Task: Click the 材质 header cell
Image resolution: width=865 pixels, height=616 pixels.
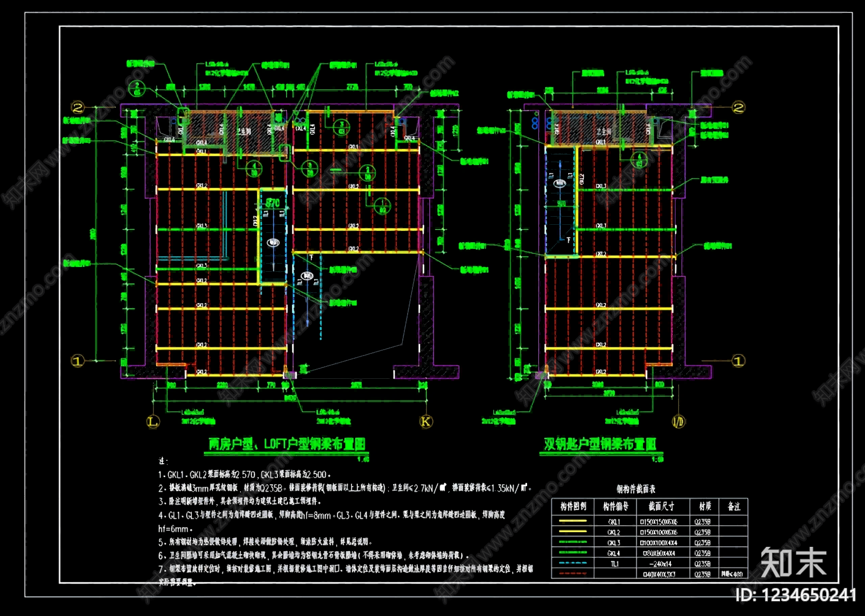Action: point(705,506)
